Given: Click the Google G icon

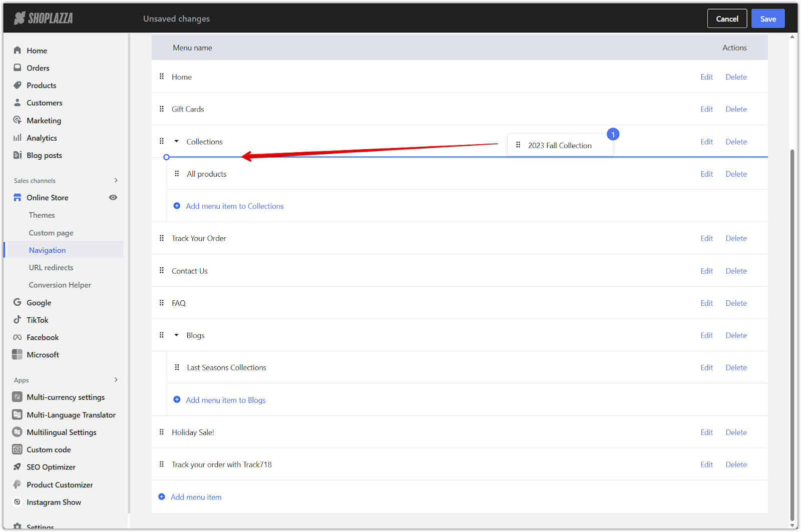Looking at the screenshot, I should click(x=18, y=302).
